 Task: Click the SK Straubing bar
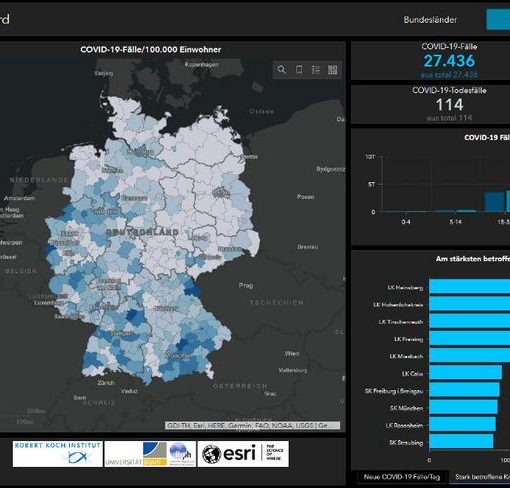click(x=461, y=442)
